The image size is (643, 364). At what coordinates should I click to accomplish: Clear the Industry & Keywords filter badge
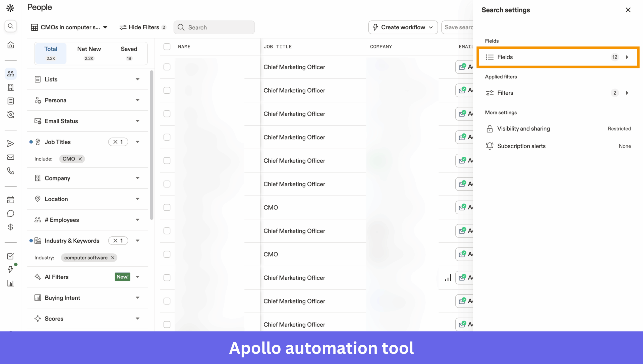pos(118,241)
